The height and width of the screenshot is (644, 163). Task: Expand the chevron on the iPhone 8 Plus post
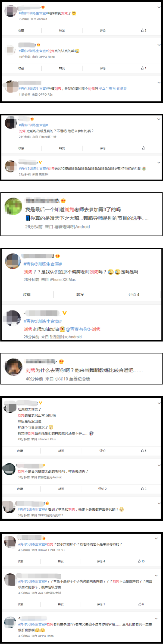tap(159, 403)
